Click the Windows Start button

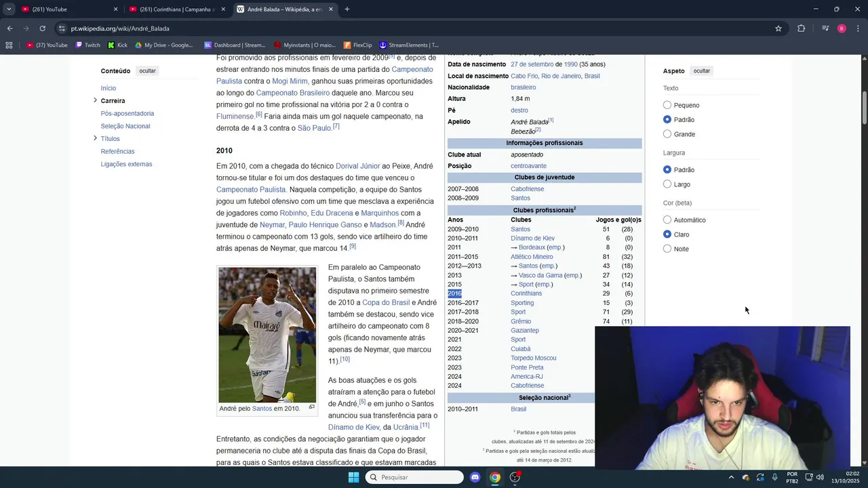353,477
